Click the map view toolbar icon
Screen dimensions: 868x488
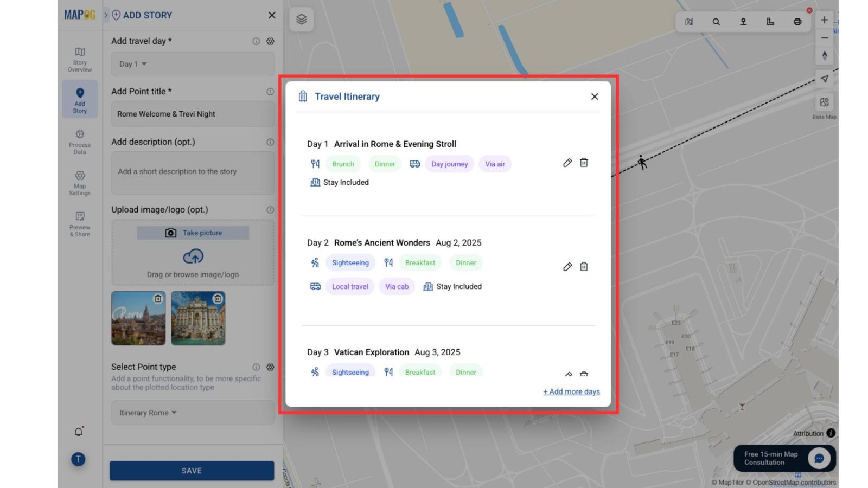[x=689, y=22]
